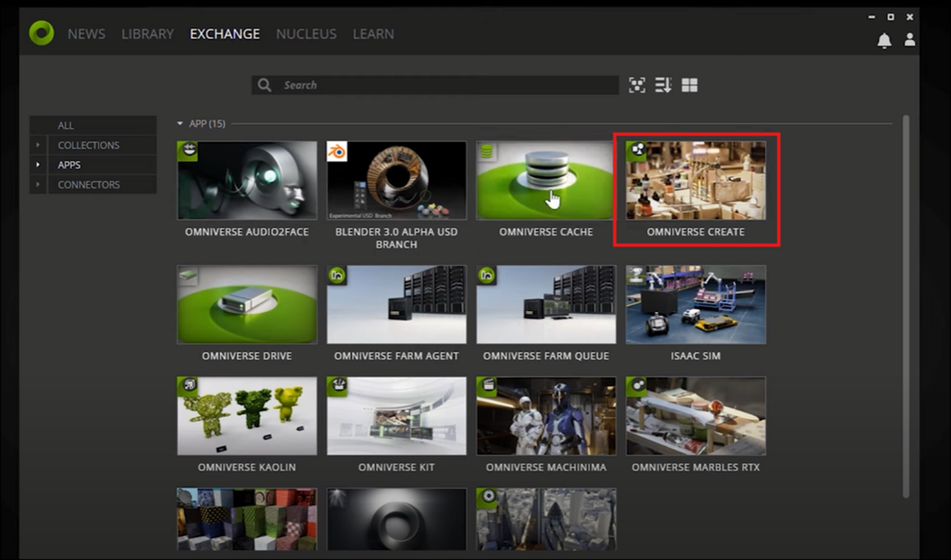
Task: Click the ISAAC SIM label
Action: (696, 356)
